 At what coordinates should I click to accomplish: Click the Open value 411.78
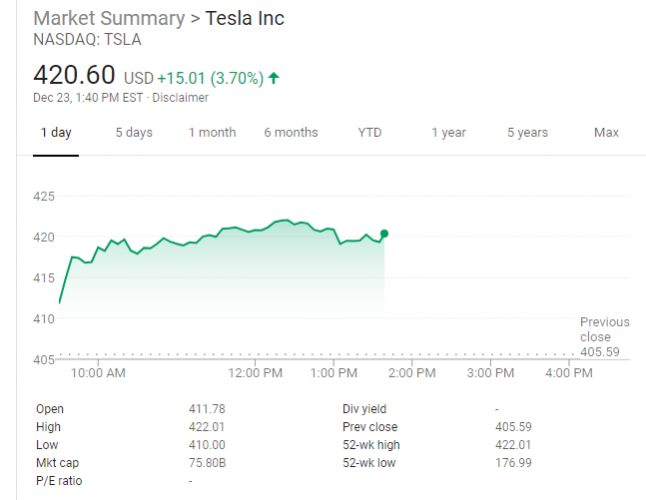(x=205, y=409)
